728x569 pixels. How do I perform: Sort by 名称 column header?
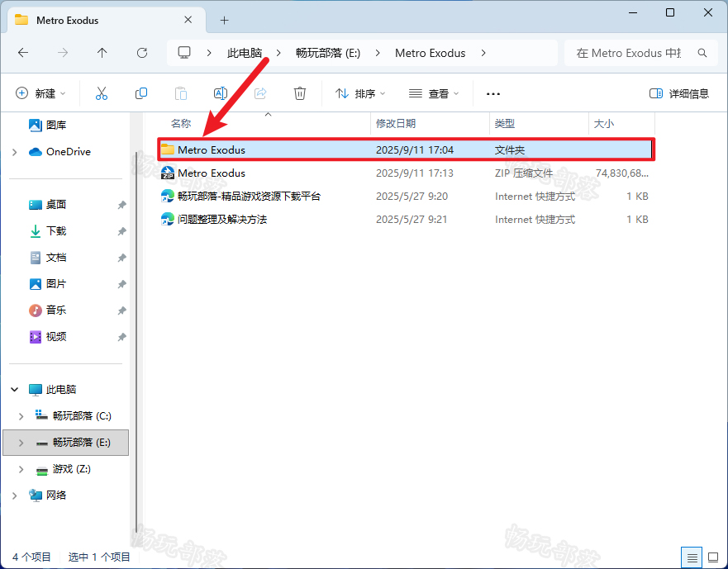(181, 123)
